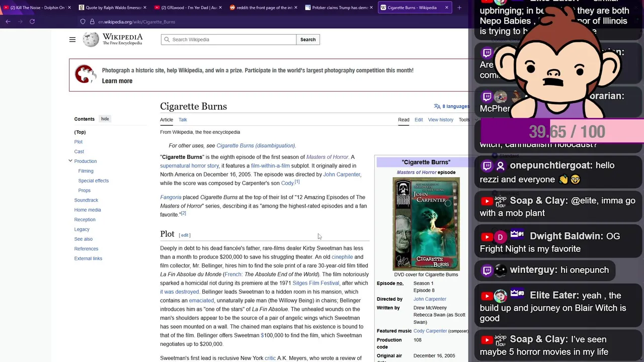Select the Read view tab
644x362 pixels.
click(404, 120)
